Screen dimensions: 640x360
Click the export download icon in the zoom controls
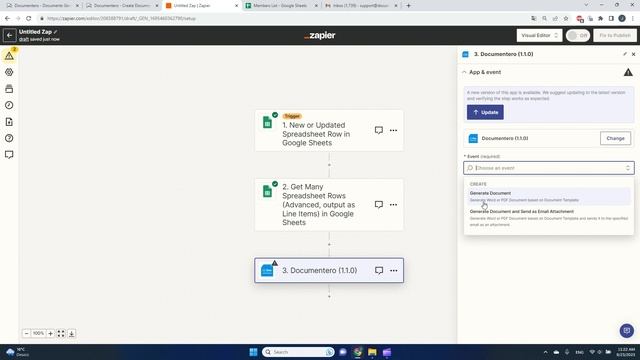[x=71, y=333]
